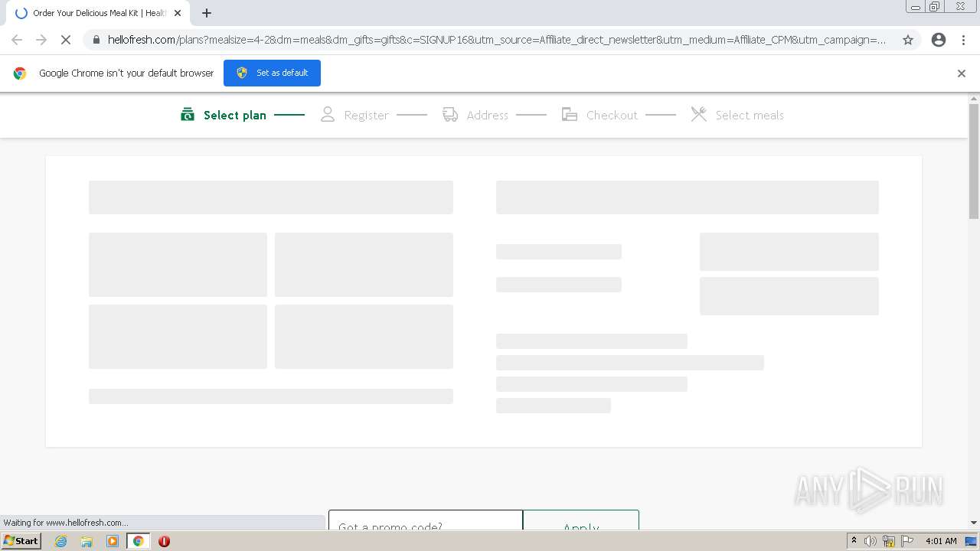Click the show desktop tray button
Screen dimensions: 980x551
coord(972,541)
